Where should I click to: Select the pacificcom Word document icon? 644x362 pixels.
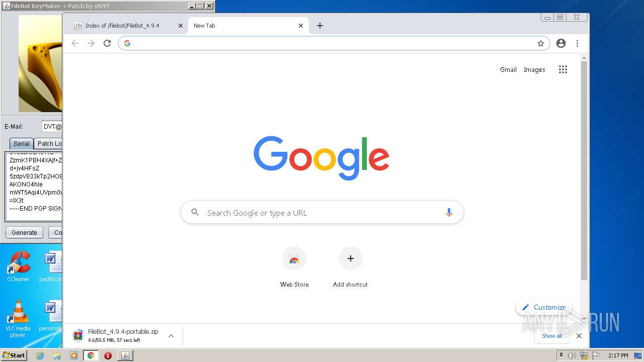pyautogui.click(x=51, y=266)
